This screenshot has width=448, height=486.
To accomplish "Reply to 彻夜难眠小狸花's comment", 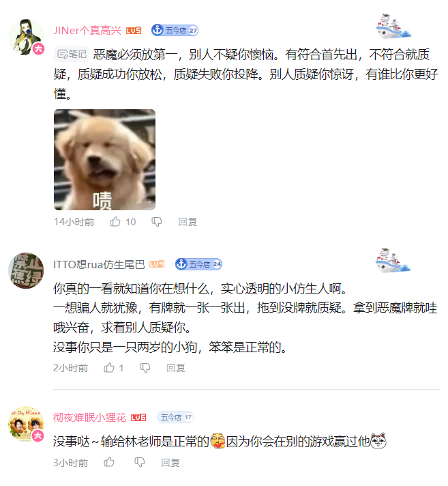I will click(170, 463).
